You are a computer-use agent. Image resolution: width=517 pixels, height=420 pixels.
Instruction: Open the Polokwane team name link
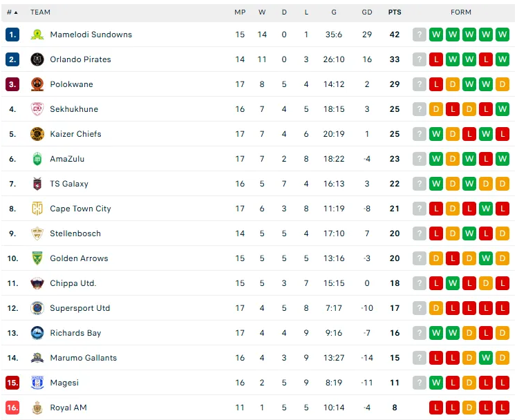click(x=71, y=84)
